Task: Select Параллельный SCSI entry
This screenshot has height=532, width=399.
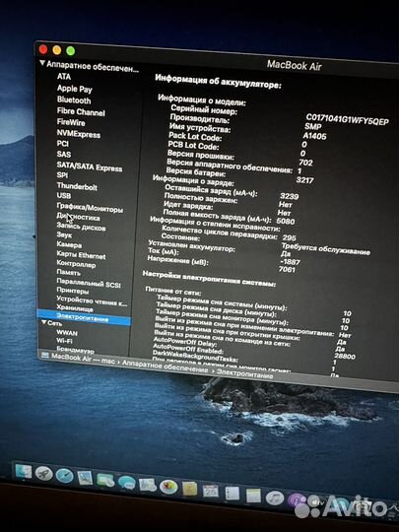Action: point(89,283)
